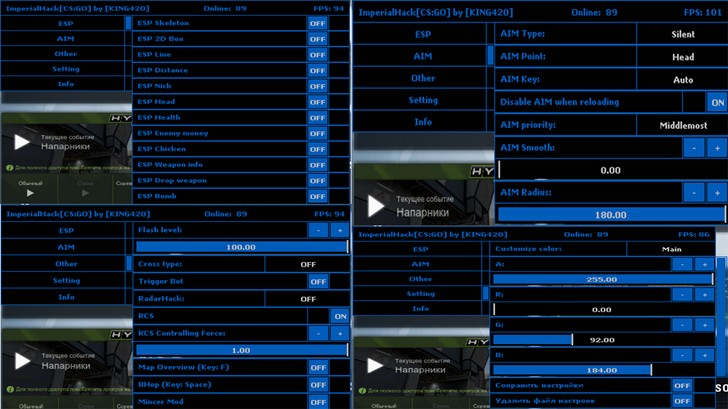Toggle Disable AIM when reloading ON switch
728x409 pixels.
(717, 103)
